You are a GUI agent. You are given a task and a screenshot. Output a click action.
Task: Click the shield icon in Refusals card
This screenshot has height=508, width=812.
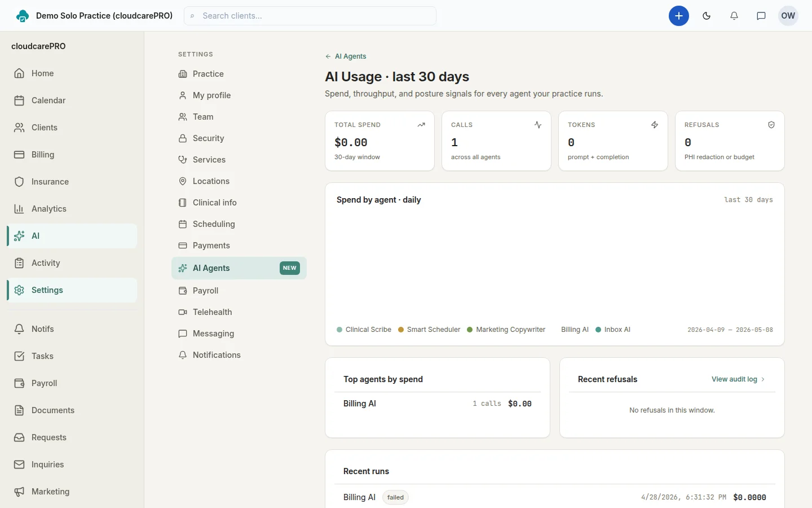coord(771,125)
